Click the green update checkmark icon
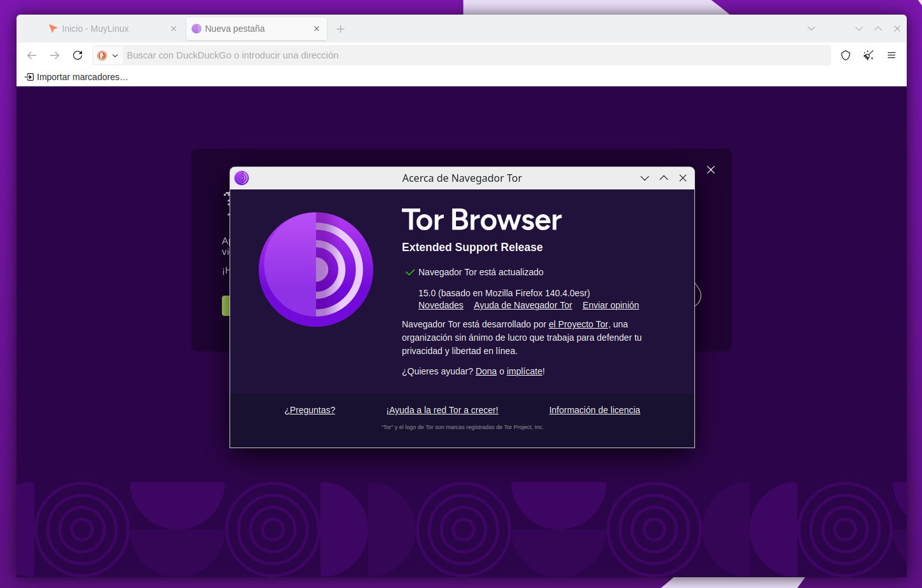Screen dimensions: 922x588 tap(409, 271)
